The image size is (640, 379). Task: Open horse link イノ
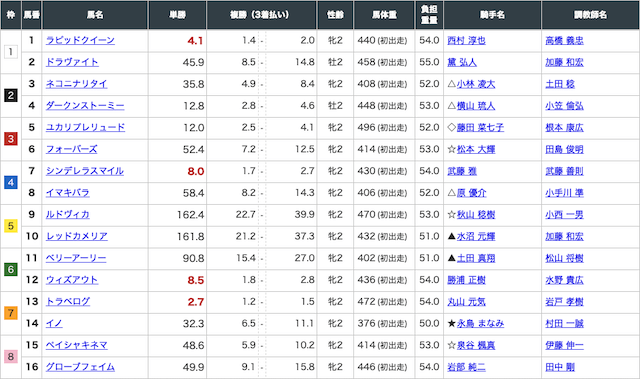pos(54,324)
